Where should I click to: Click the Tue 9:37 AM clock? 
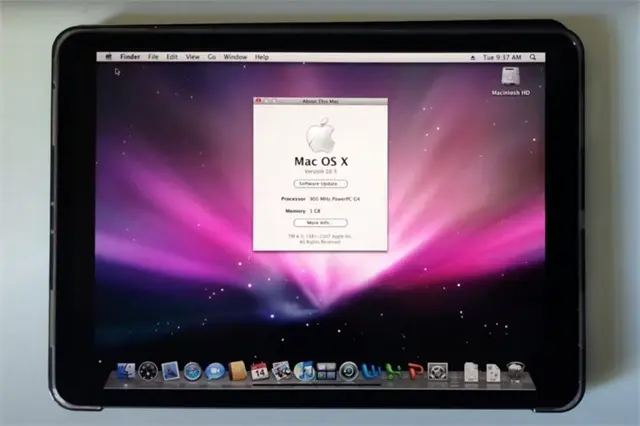coord(502,57)
